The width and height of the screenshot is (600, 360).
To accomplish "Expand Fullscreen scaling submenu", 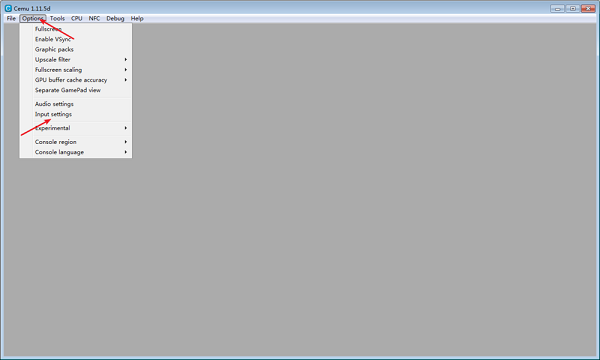I will 76,70.
